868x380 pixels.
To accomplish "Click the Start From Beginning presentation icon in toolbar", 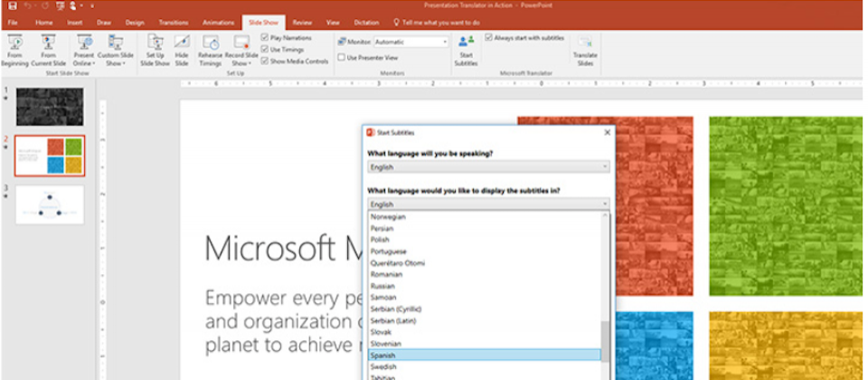I will point(61,6).
